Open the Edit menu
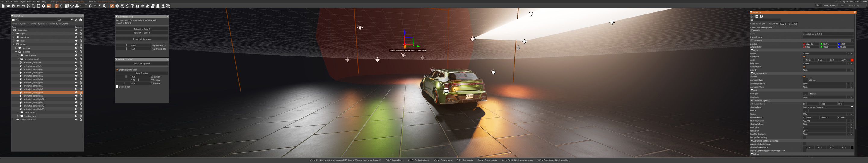Screen dimensions: 868x163 [x=8, y=2]
